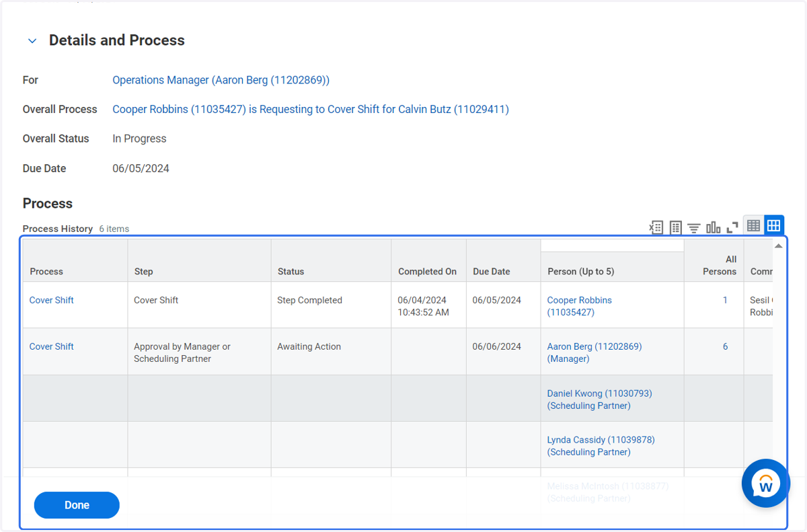The width and height of the screenshot is (807, 532).
Task: Export process history to Excel
Action: coord(656,227)
